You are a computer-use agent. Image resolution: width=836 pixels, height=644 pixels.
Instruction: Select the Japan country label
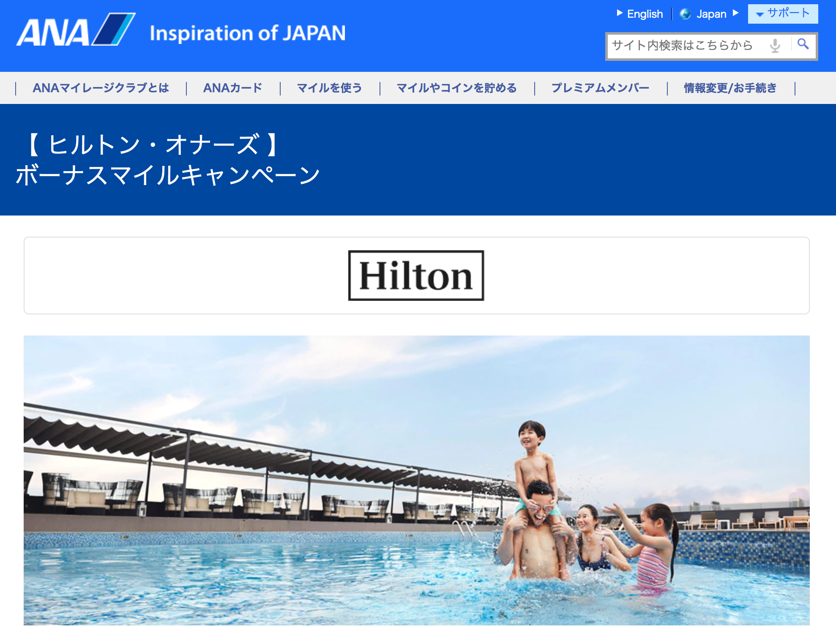click(711, 14)
